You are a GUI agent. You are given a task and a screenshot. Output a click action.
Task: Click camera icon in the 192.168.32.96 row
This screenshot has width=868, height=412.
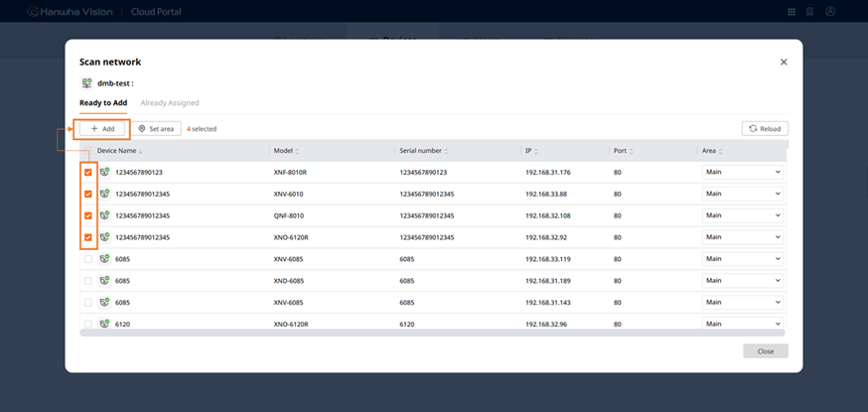tap(104, 324)
